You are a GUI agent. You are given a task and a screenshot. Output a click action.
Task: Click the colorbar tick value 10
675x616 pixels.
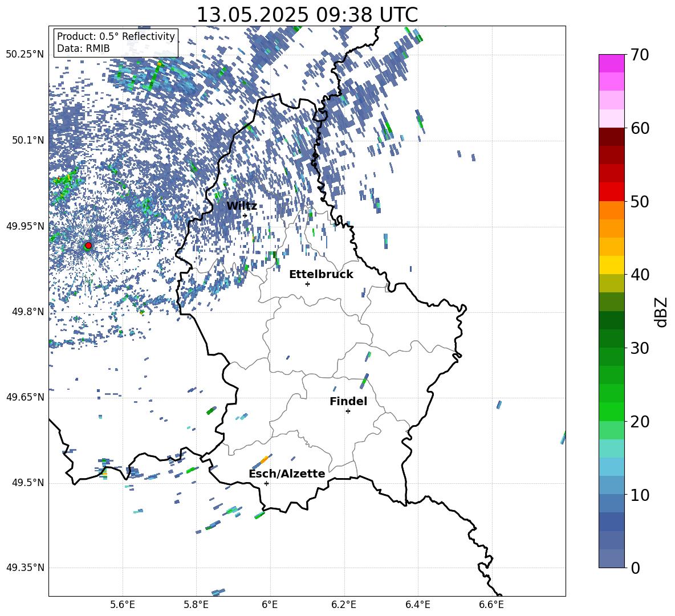[640, 495]
